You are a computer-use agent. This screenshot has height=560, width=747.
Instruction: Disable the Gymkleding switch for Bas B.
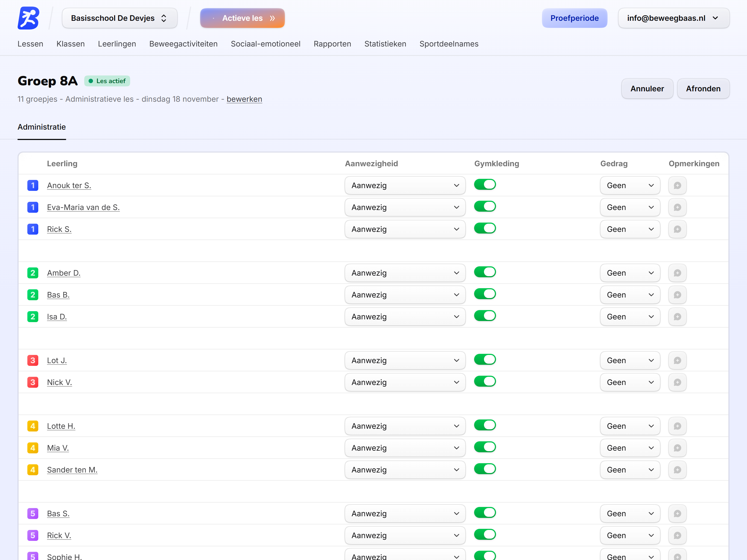click(485, 294)
